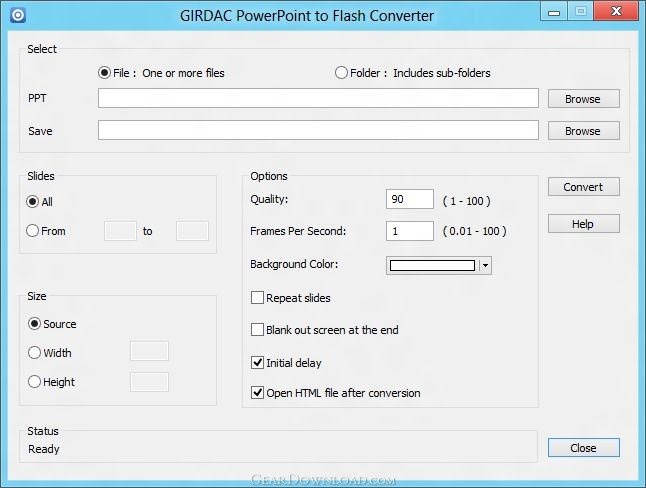Screen dimensions: 646x488
Task: Start conversion with the Convert button
Action: 583,187
